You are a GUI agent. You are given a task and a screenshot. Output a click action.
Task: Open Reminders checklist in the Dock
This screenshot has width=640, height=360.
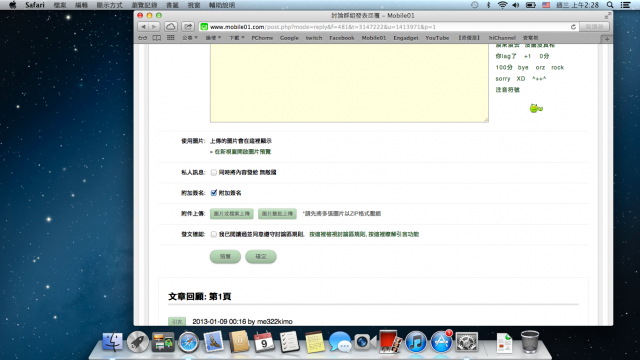(x=289, y=342)
